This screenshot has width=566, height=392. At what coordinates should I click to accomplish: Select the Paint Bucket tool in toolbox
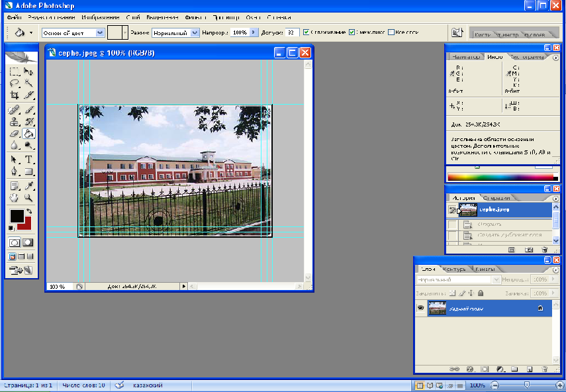(28, 134)
